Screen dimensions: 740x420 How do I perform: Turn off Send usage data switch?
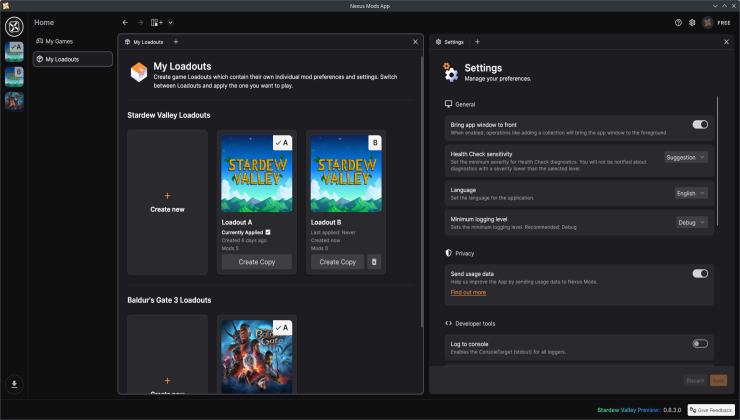[x=700, y=273]
